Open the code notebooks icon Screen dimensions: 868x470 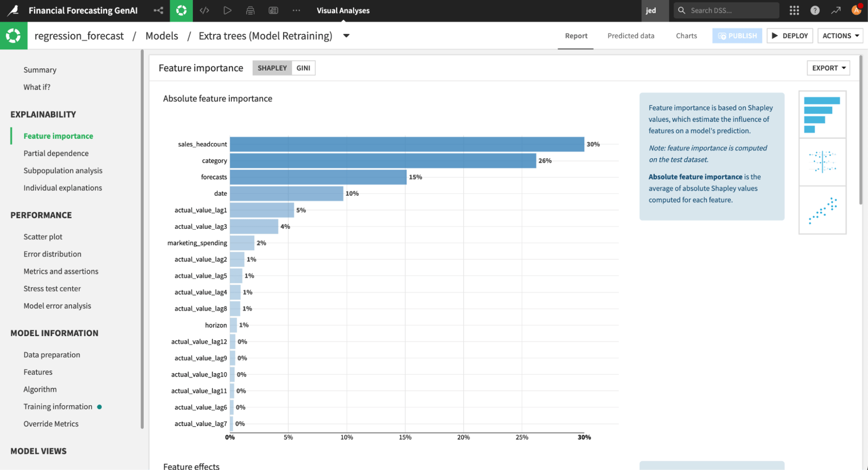click(x=204, y=10)
